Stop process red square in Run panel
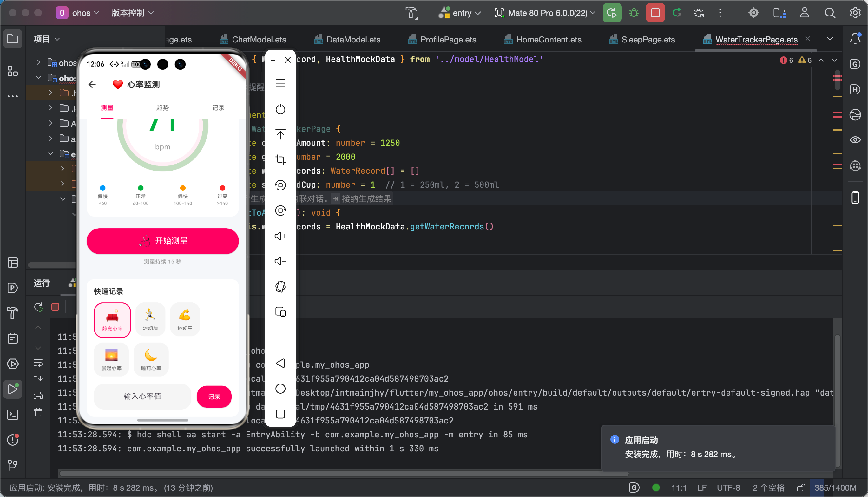The width and height of the screenshot is (868, 497). coord(55,307)
